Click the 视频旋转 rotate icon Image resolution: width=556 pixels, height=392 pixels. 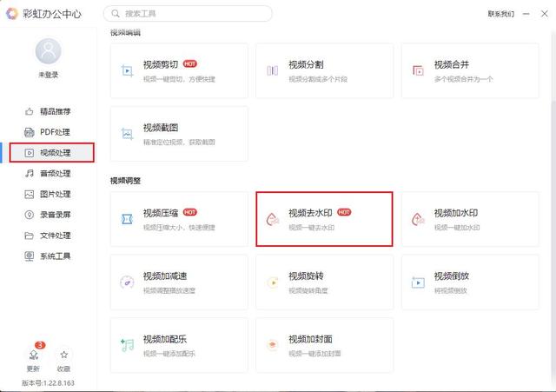click(273, 282)
